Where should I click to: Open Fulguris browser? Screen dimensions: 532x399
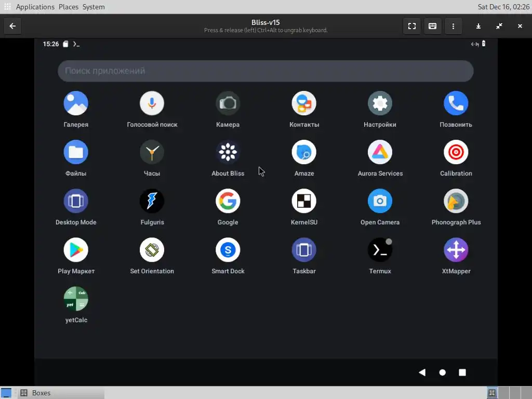click(152, 201)
